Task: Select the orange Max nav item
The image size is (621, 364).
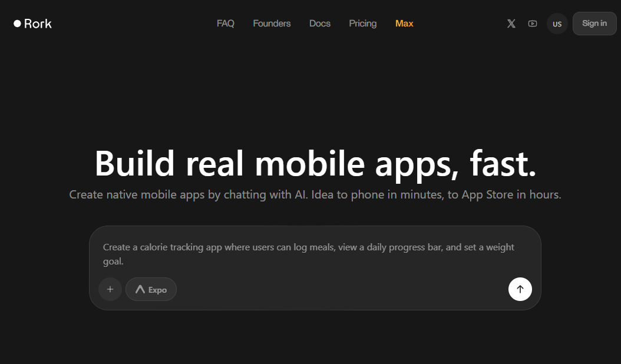Action: (x=404, y=24)
